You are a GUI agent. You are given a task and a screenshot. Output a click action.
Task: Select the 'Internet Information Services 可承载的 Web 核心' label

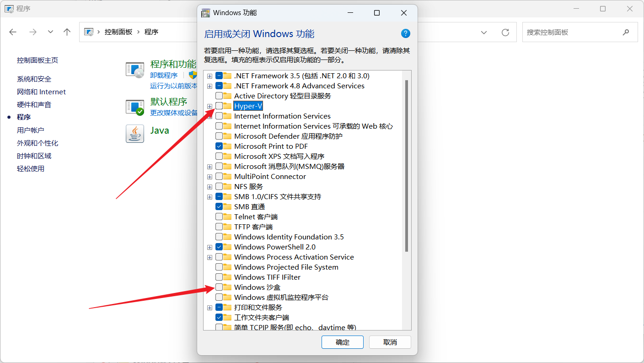(x=313, y=126)
